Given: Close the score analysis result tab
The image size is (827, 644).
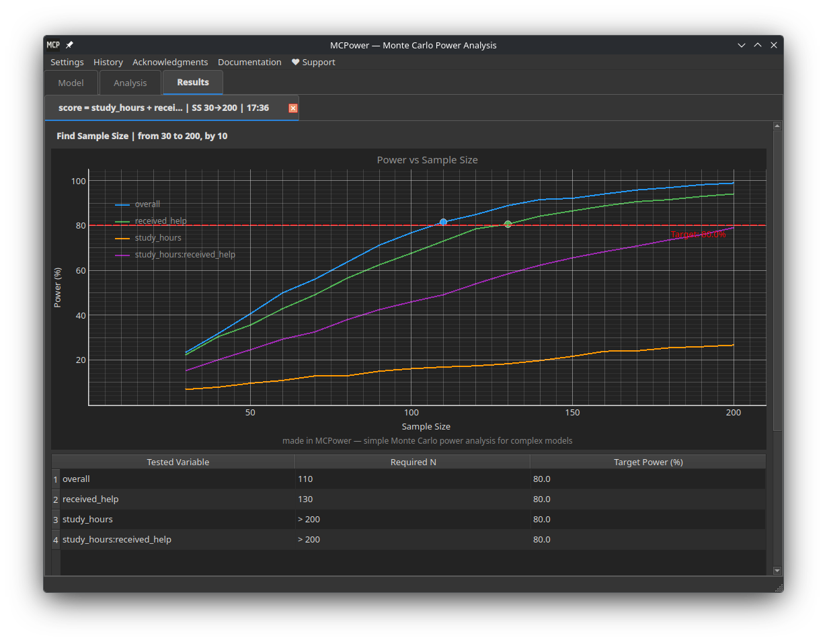Looking at the screenshot, I should click(292, 108).
